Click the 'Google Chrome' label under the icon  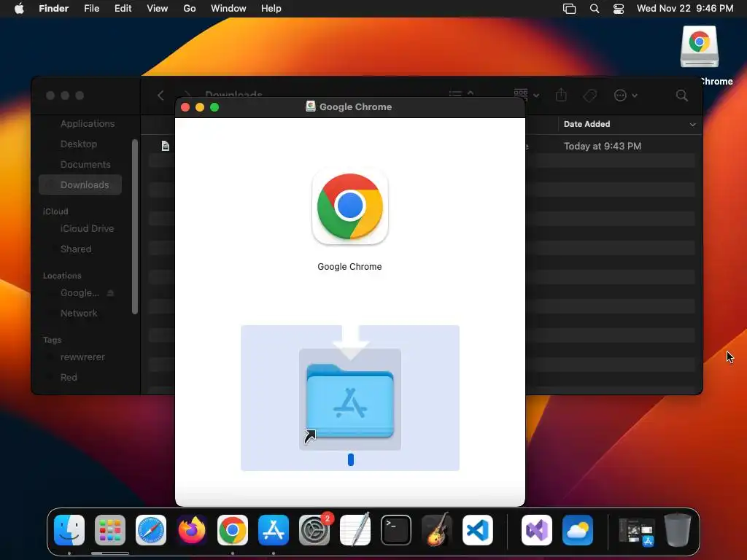349,267
